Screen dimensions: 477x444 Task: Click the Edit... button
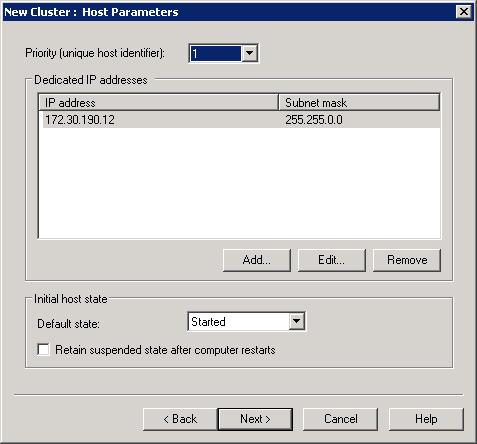tap(332, 260)
